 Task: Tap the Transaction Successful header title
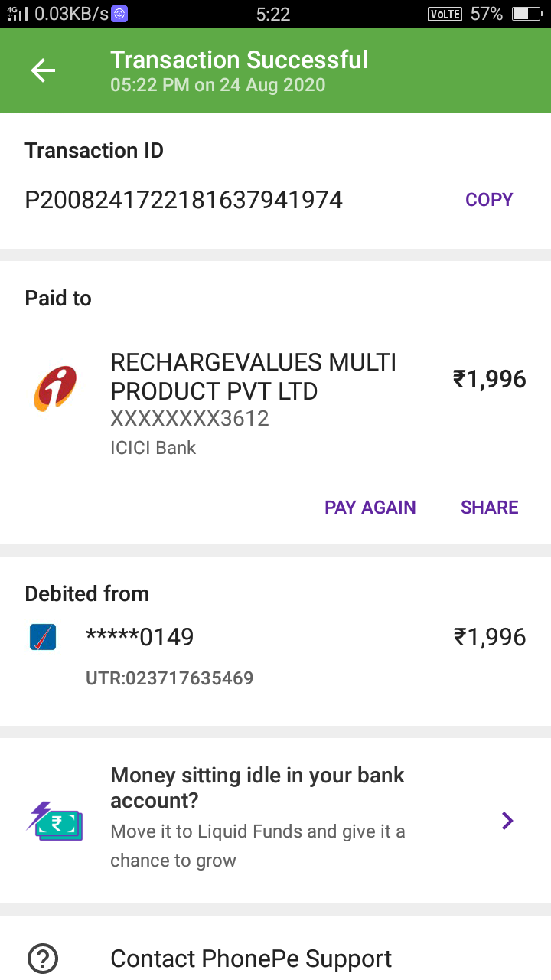239,60
